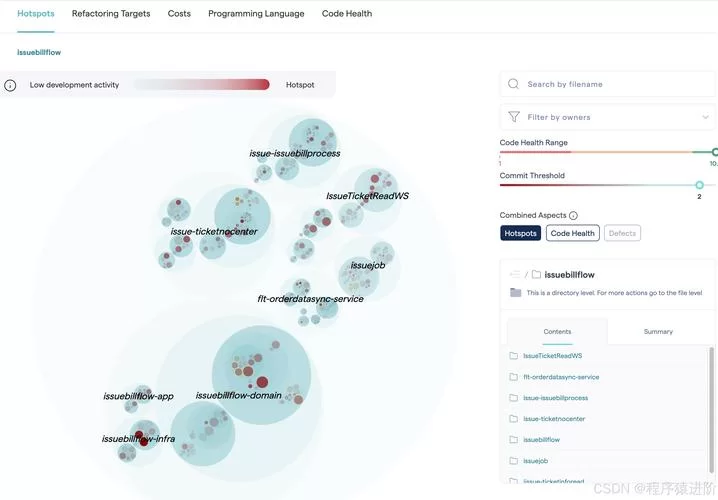Open the flt-orderdatasync-service folder in Contents
Viewport: 718px width, 500px height.
(561, 377)
